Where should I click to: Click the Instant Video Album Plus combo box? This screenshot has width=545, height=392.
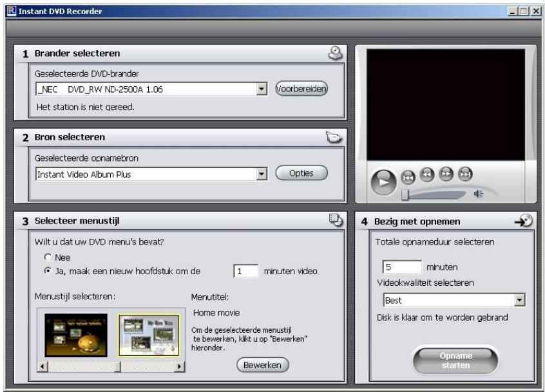point(151,174)
